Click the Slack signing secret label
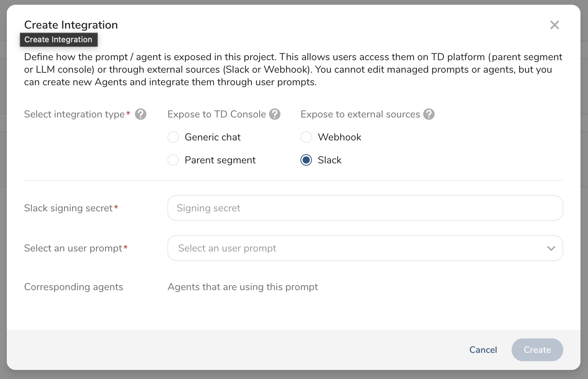The width and height of the screenshot is (588, 379). tap(68, 208)
